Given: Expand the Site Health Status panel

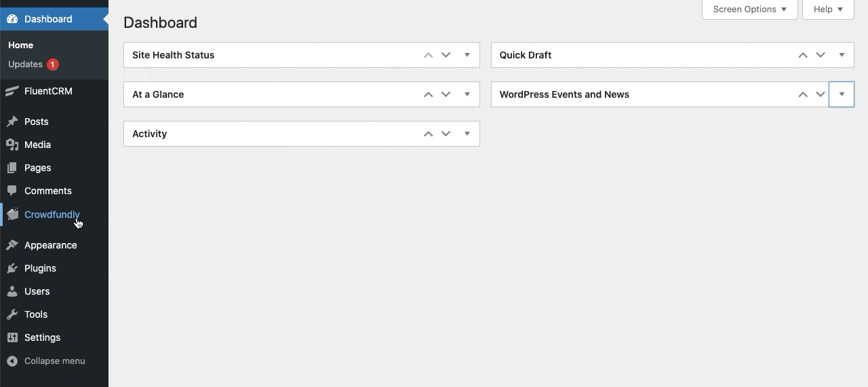Looking at the screenshot, I should click(x=467, y=55).
